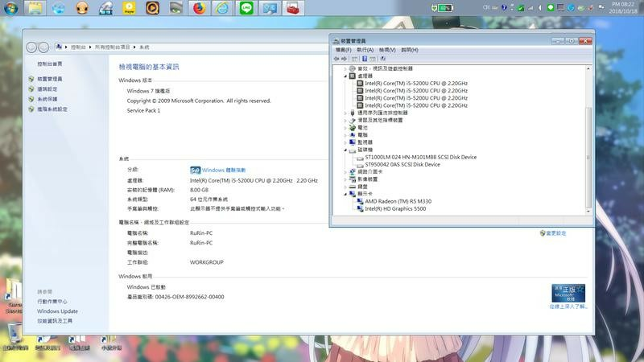
Task: Open Windows Update link in sidebar
Action: point(57,311)
